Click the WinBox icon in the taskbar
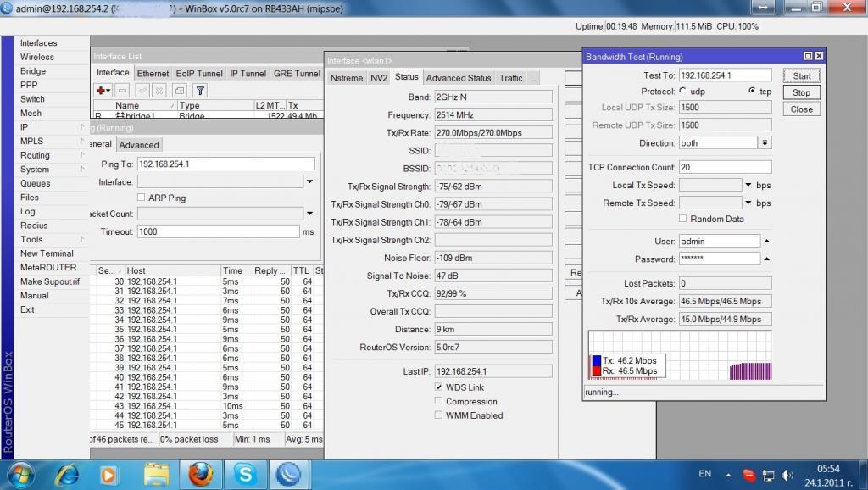Viewport: 868px width, 490px height. click(x=289, y=473)
